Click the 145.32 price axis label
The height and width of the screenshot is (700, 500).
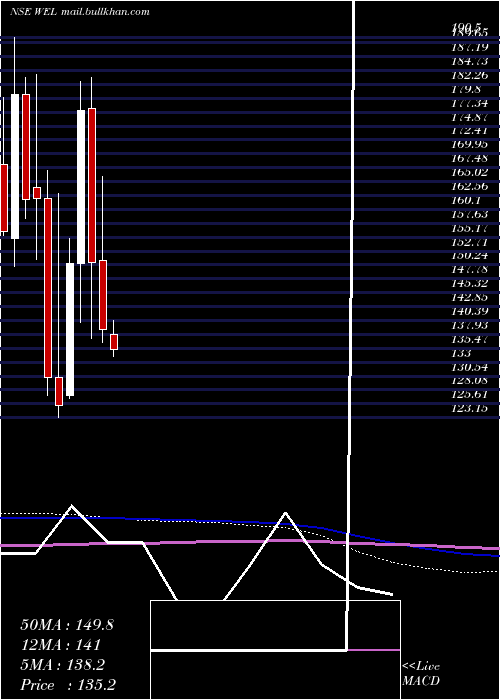coord(469,283)
